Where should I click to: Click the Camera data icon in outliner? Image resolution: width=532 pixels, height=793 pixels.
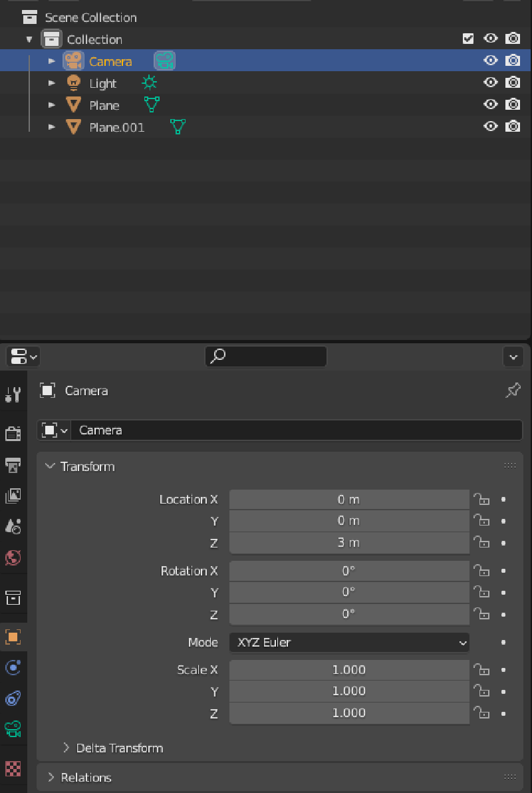point(164,61)
